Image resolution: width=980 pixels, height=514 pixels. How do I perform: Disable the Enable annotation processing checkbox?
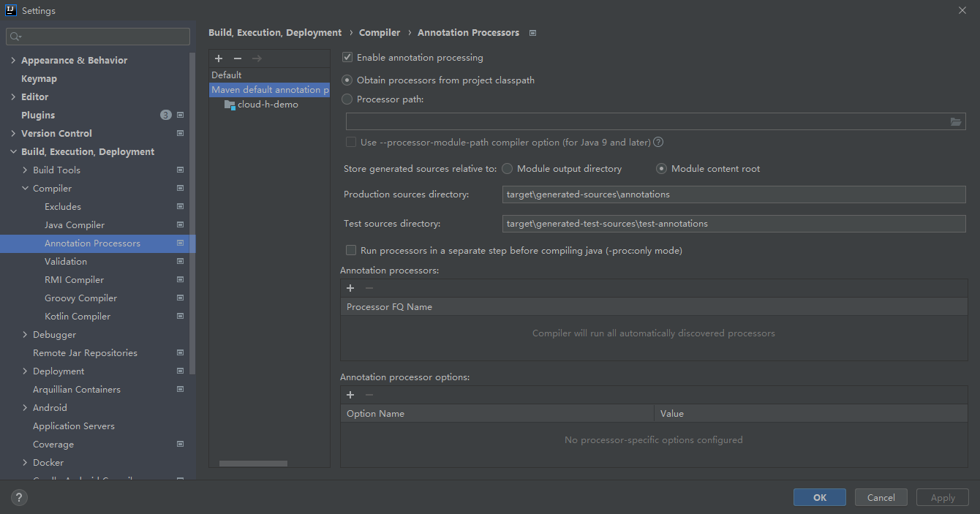tap(348, 57)
